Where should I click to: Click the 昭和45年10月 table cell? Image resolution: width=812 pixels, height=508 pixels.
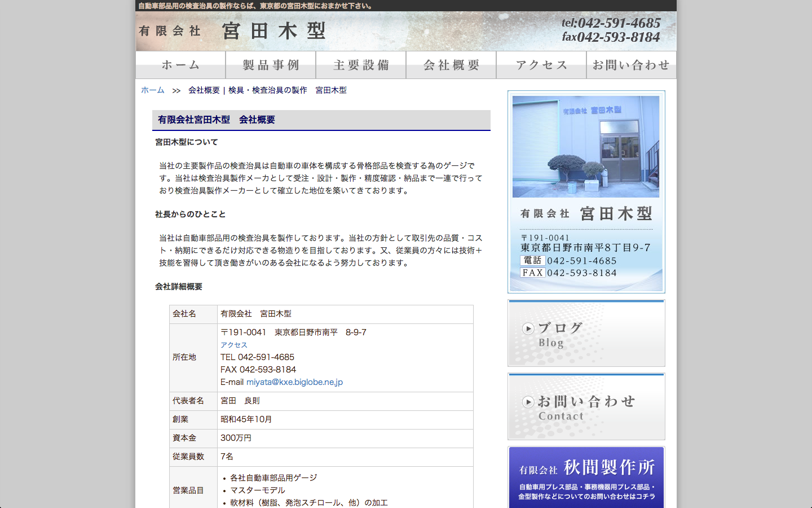pyautogui.click(x=345, y=420)
